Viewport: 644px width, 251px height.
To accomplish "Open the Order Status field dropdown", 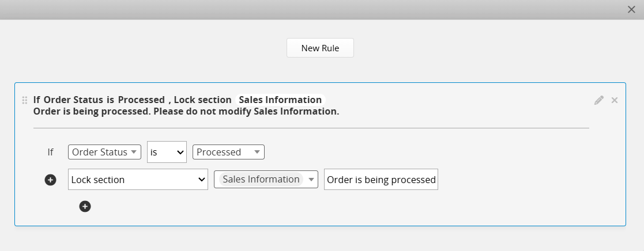I will (104, 152).
